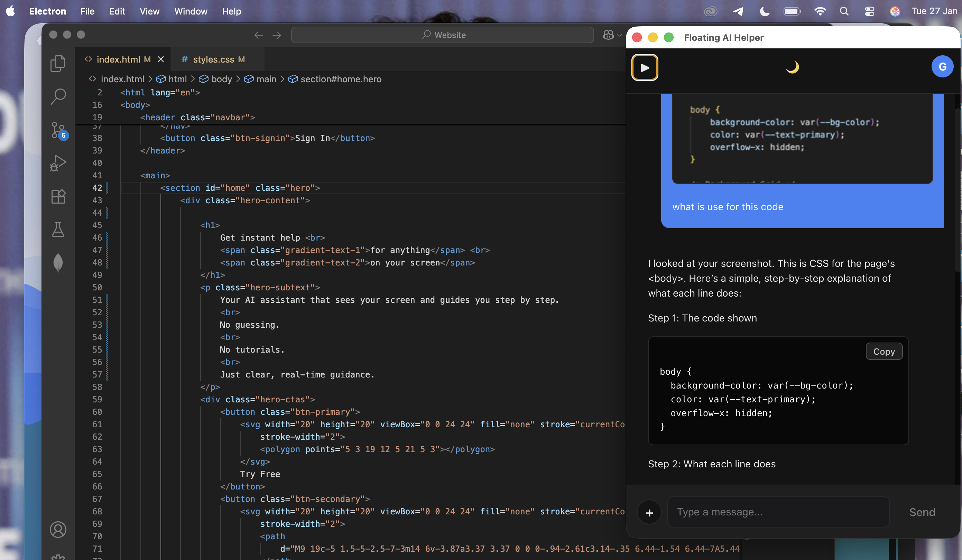Toggle Do Not Disturb moon in menu bar
Viewport: 962px width, 560px height.
(764, 11)
